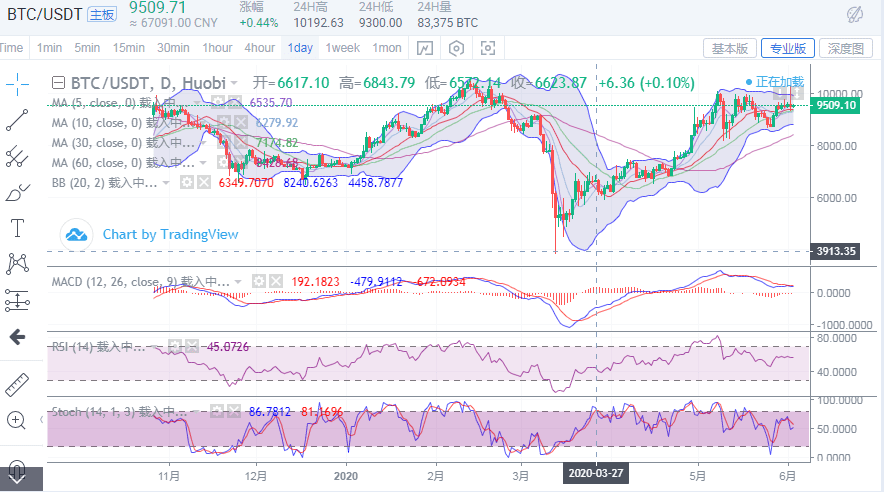
Task: Open chart settings hexagon icon
Action: [x=457, y=48]
